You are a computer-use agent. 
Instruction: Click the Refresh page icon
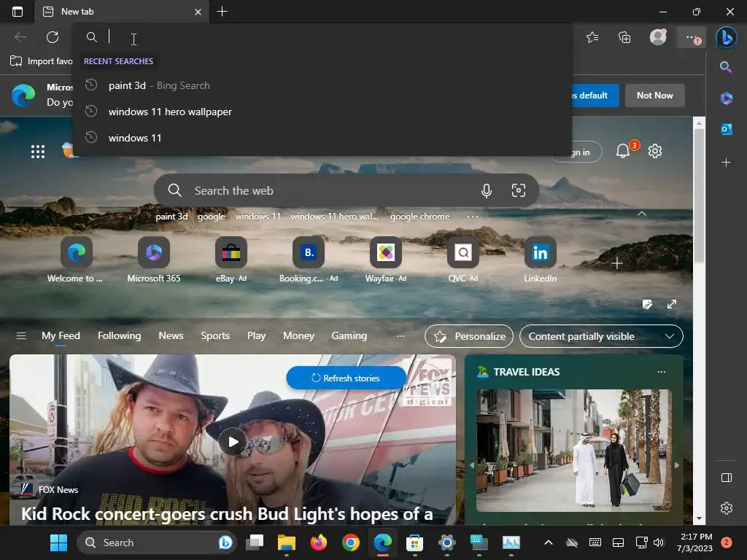pos(53,37)
